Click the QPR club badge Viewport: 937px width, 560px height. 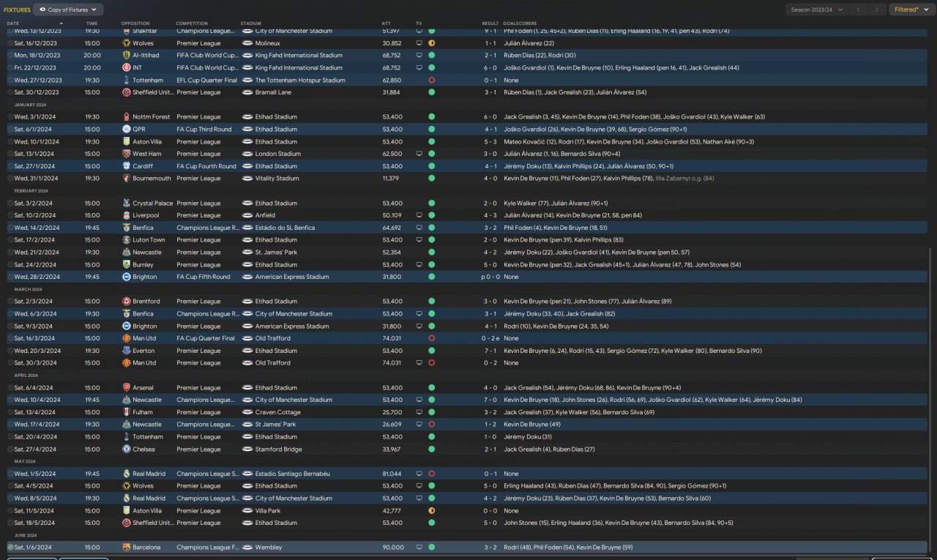(x=127, y=130)
